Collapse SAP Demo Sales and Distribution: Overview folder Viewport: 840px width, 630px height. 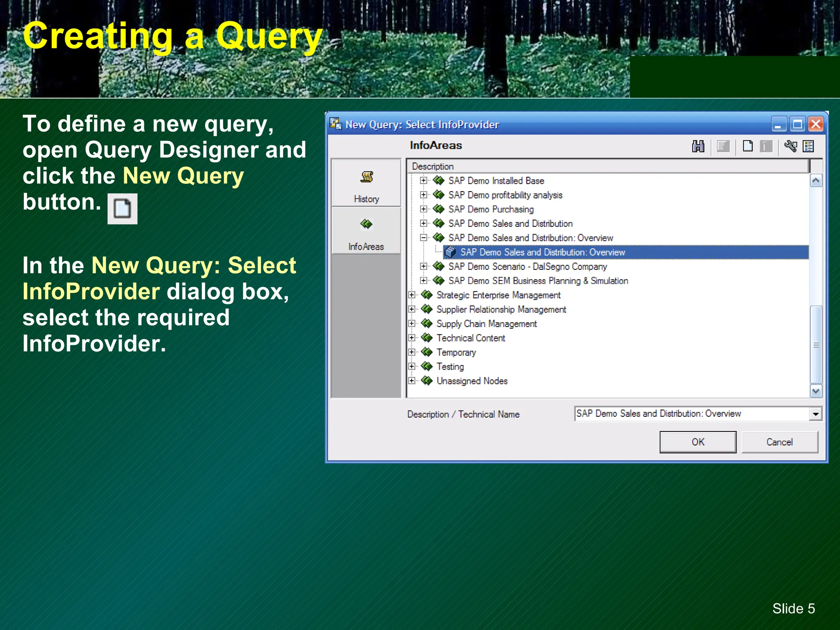point(424,238)
